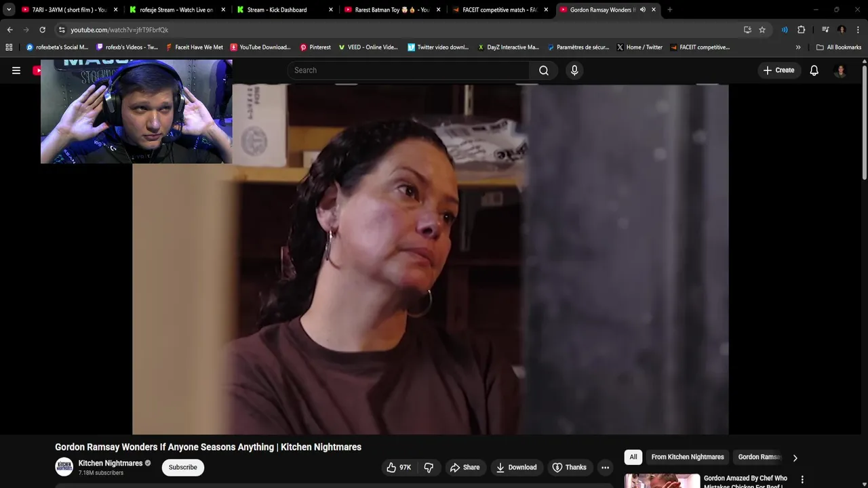Viewport: 868px width, 488px height.
Task: Open the apps grid in bookmarks bar
Action: point(9,47)
